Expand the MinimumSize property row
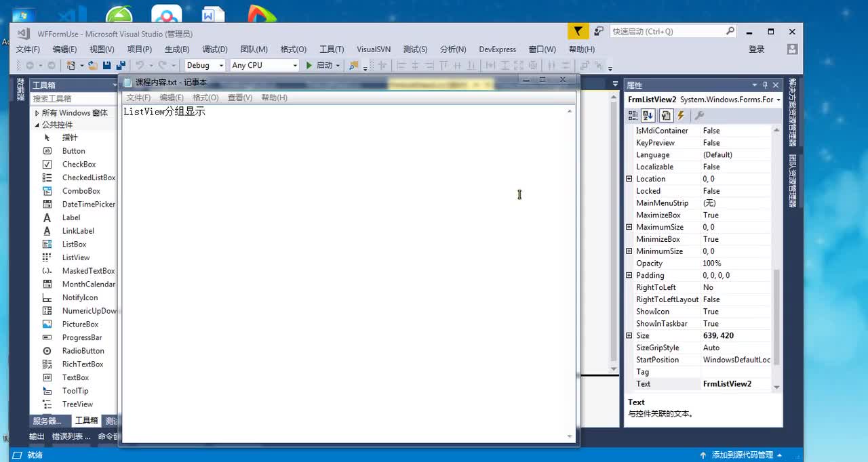868x462 pixels. (x=629, y=251)
